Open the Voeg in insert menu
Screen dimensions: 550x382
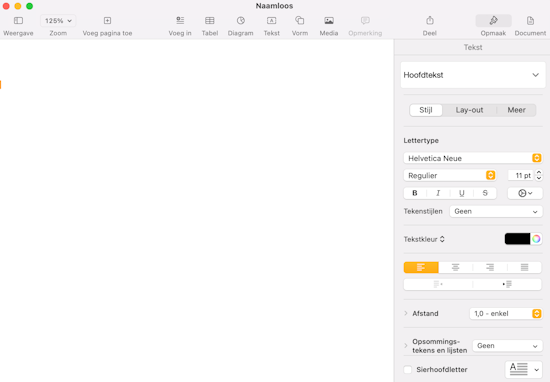pos(180,21)
